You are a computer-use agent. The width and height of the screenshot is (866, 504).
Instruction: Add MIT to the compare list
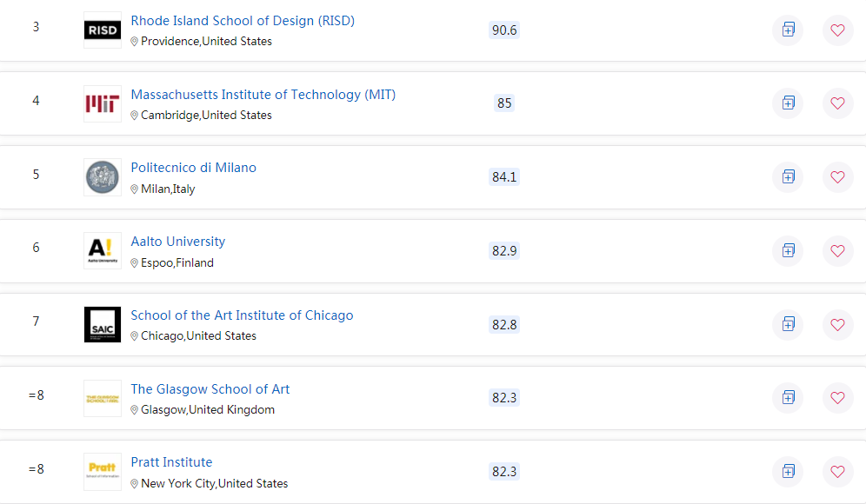[x=788, y=103]
